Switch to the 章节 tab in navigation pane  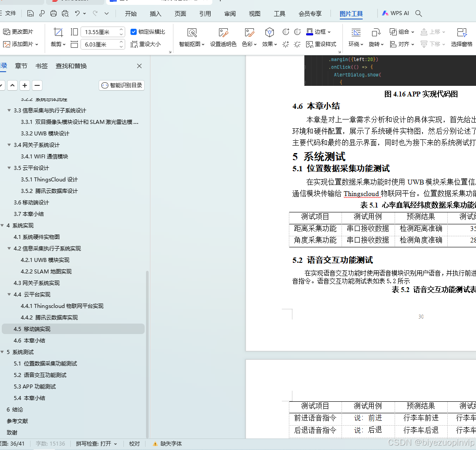tap(21, 66)
